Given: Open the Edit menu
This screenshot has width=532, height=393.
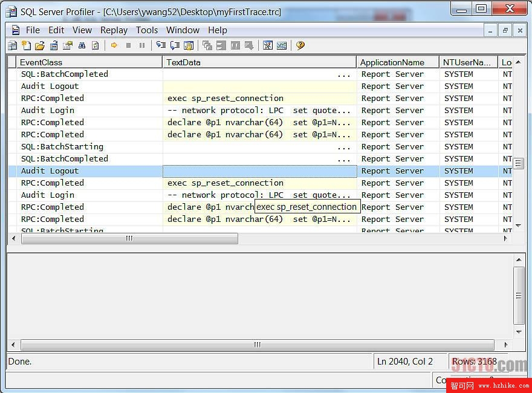Looking at the screenshot, I should [56, 30].
